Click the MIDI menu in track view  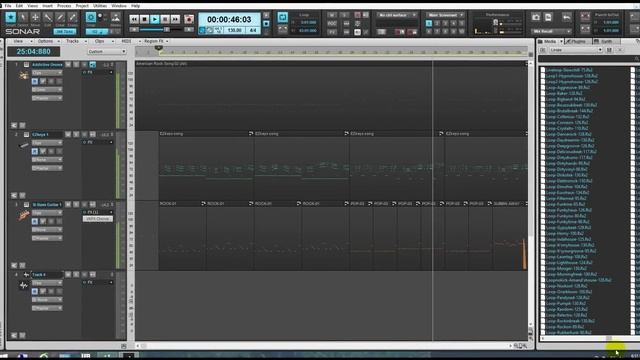pyautogui.click(x=127, y=41)
